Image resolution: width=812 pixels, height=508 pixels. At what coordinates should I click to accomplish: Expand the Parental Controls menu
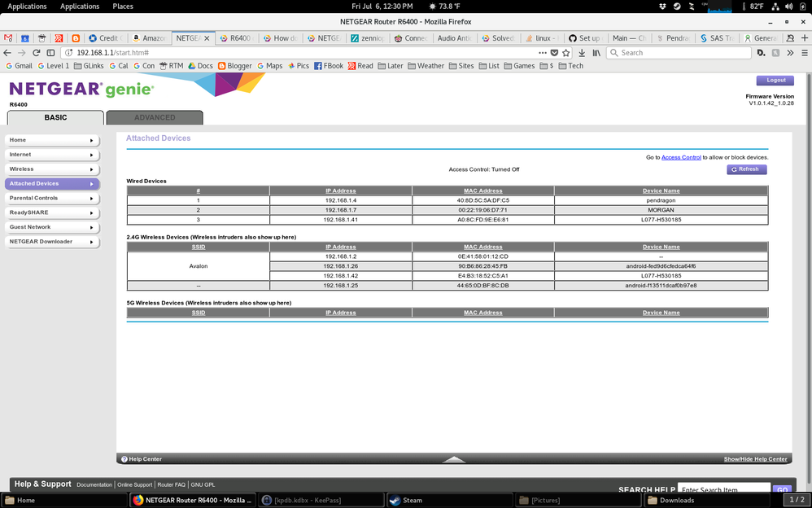tap(52, 198)
